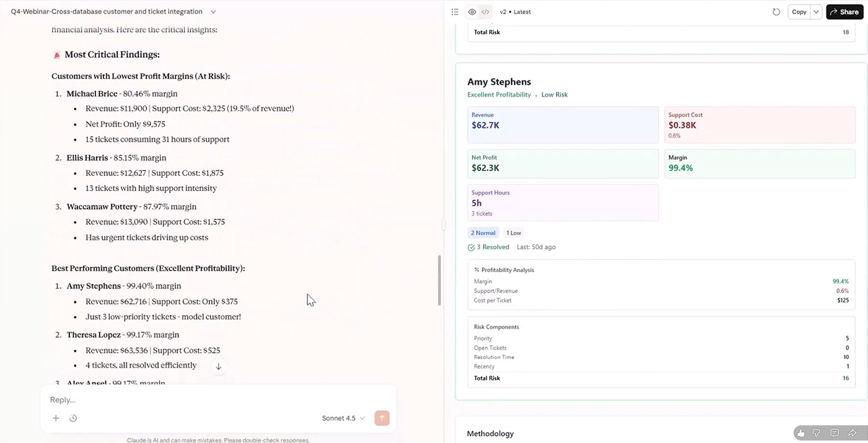This screenshot has width=868, height=443.
Task: Click the Share button
Action: click(844, 12)
